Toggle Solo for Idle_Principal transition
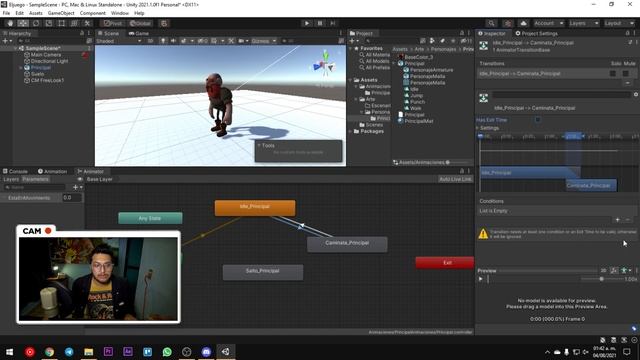This screenshot has width=640, height=360. coord(613,73)
